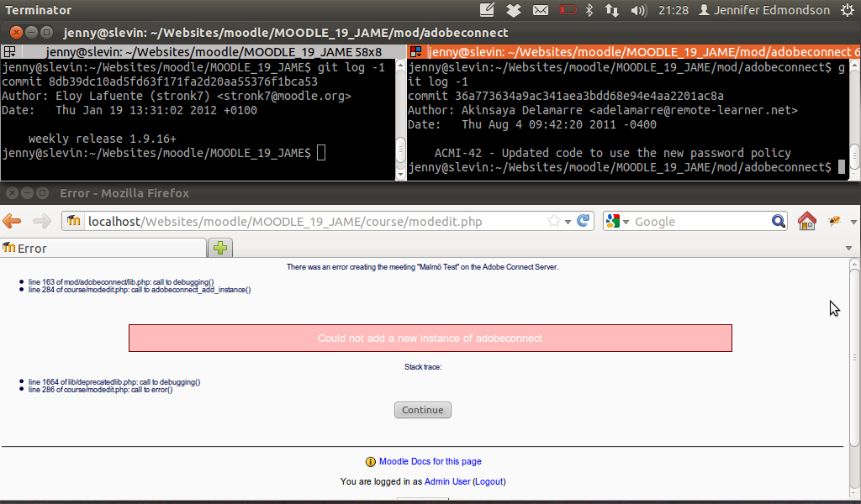Click the search magnifier icon
This screenshot has width=861, height=504.
(778, 221)
